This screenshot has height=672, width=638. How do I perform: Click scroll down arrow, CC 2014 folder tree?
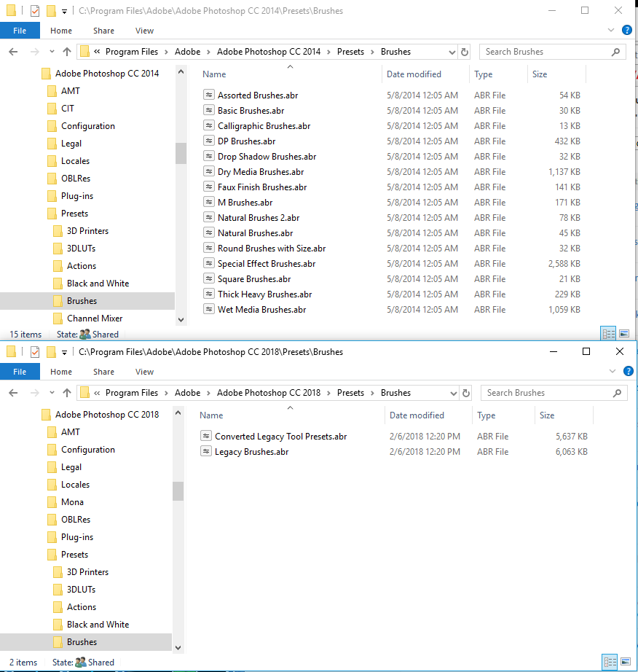click(181, 320)
